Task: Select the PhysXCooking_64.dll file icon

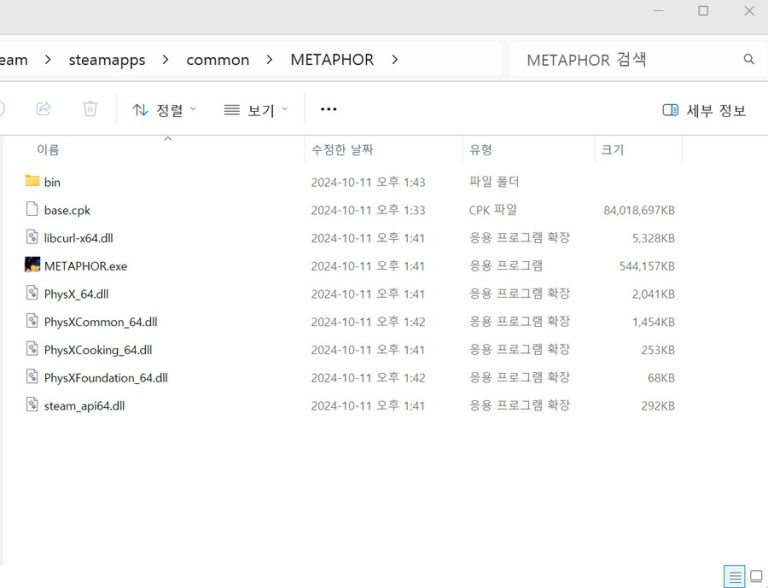Action: (32, 349)
